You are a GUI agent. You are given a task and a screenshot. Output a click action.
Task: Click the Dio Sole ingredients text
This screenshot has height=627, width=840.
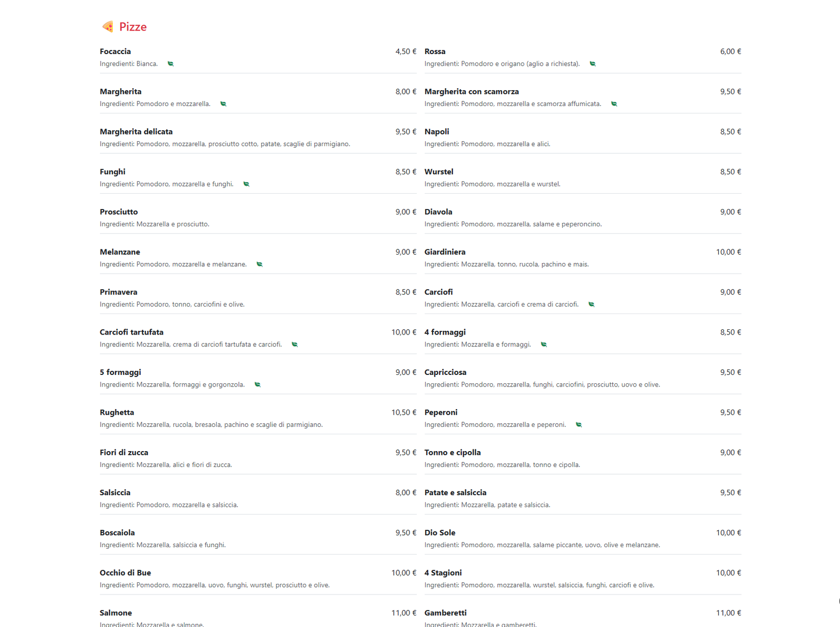click(542, 545)
